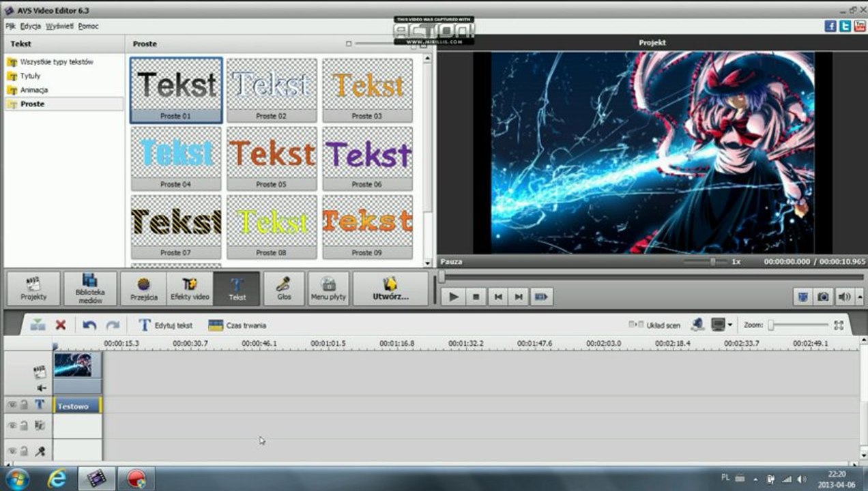Expand the volume control arrow
The image size is (868, 491).
pos(860,297)
